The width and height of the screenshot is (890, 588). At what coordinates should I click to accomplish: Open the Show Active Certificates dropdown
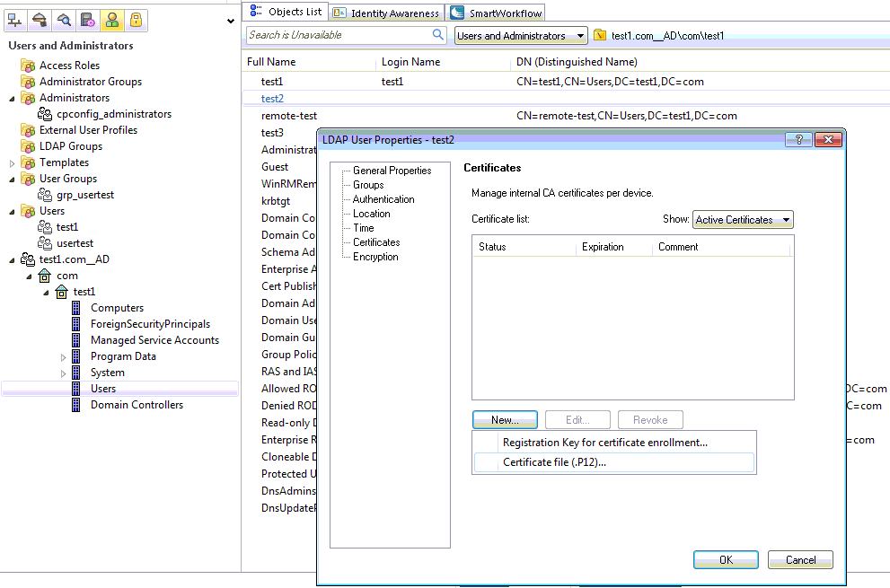(x=743, y=220)
